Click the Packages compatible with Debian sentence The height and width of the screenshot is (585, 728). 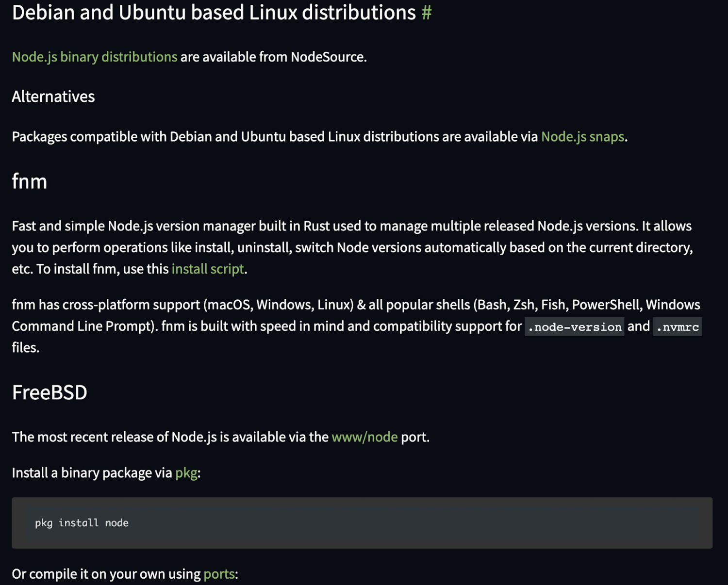click(272, 136)
